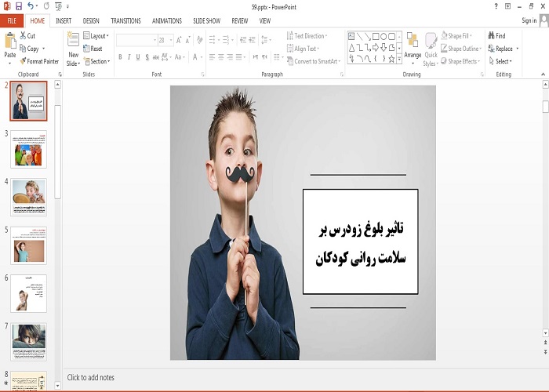Apply text shadow with S icon

[147, 57]
